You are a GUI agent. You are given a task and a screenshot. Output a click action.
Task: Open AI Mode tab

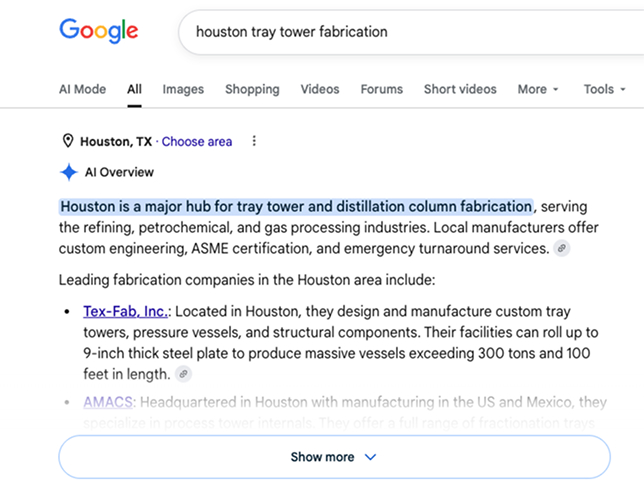[83, 89]
